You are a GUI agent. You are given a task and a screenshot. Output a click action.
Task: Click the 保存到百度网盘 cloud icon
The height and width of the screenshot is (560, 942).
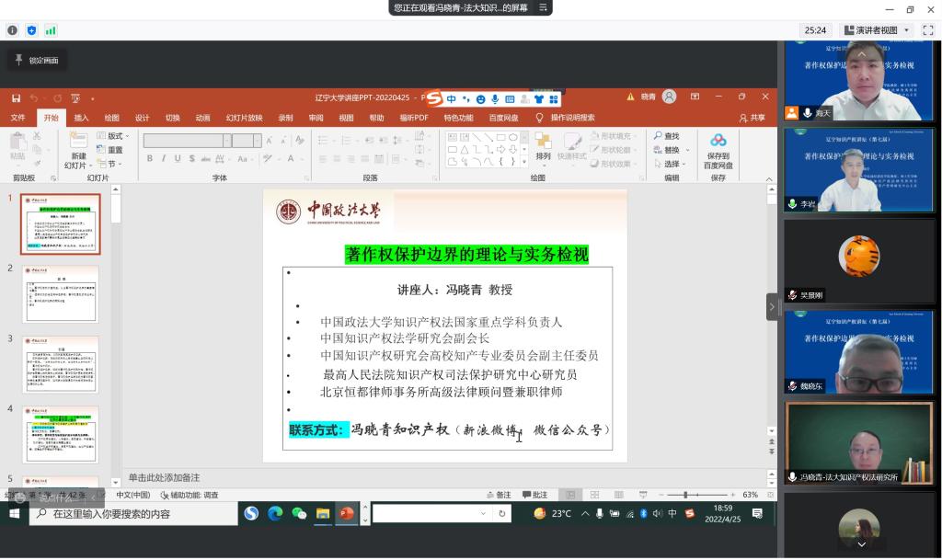click(718, 141)
